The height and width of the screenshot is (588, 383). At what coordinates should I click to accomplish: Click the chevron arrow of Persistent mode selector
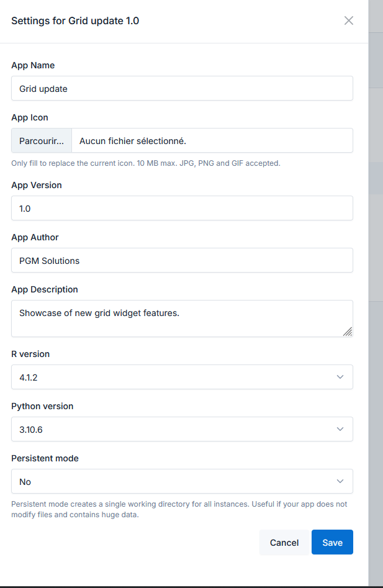coord(340,481)
